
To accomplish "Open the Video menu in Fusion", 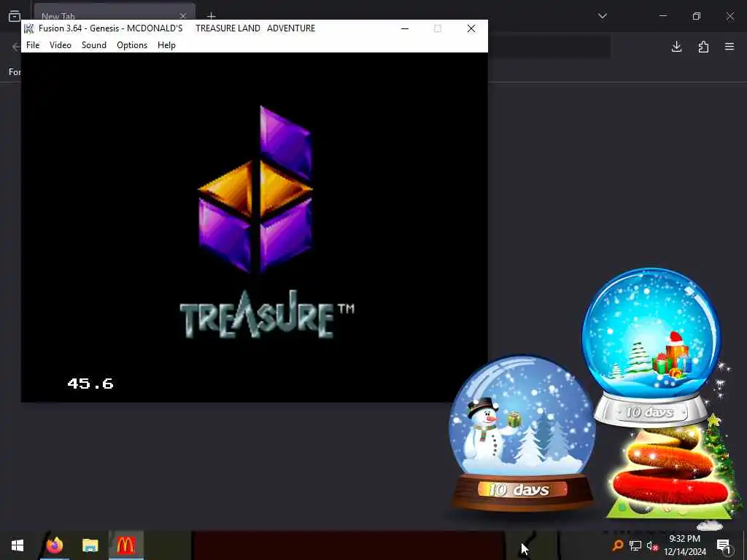I will pyautogui.click(x=61, y=45).
